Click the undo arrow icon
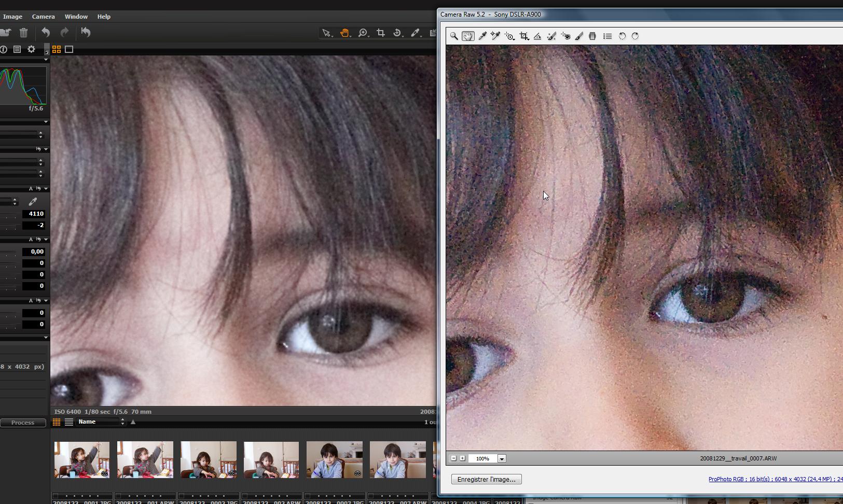This screenshot has width=843, height=504. pos(46,33)
